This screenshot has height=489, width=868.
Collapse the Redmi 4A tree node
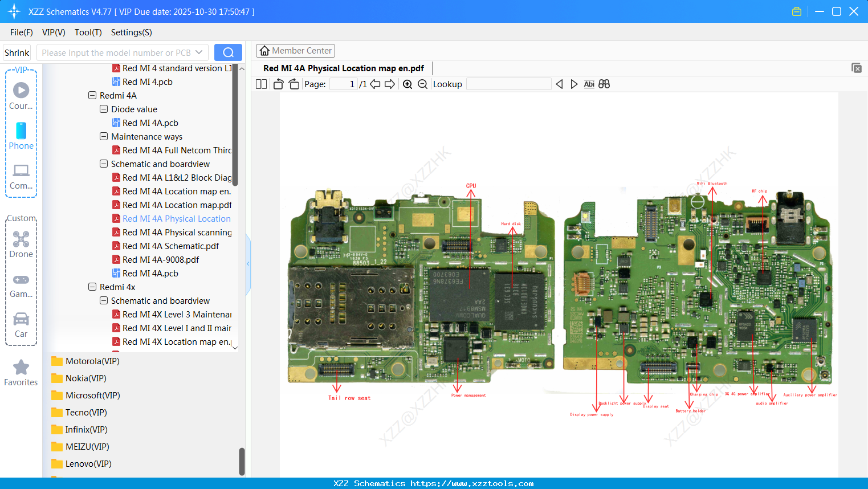coord(92,96)
